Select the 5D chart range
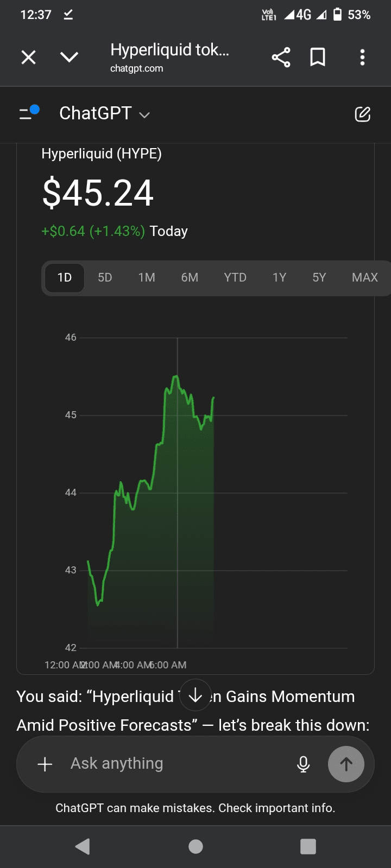391x868 pixels. 105,278
